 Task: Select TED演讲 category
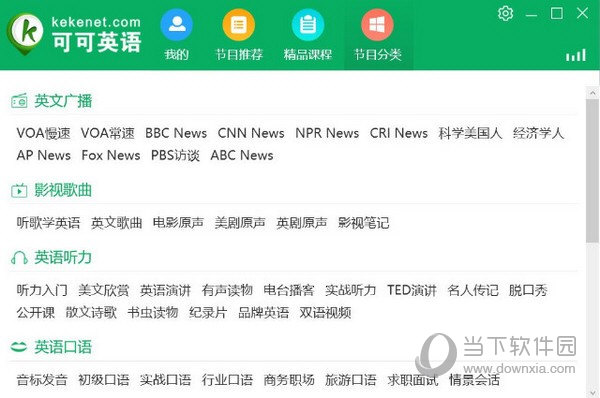click(412, 290)
